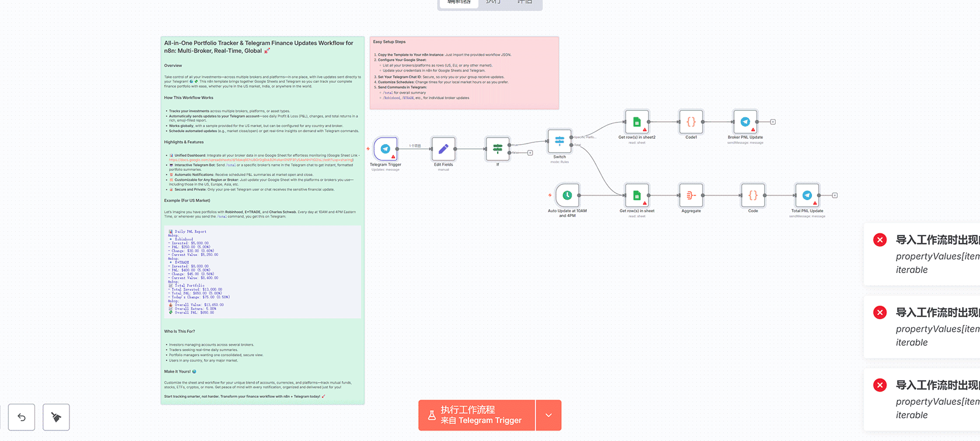Select the Broker PNL Update Telegram node
Image resolution: width=980 pixels, height=441 pixels.
pos(745,122)
